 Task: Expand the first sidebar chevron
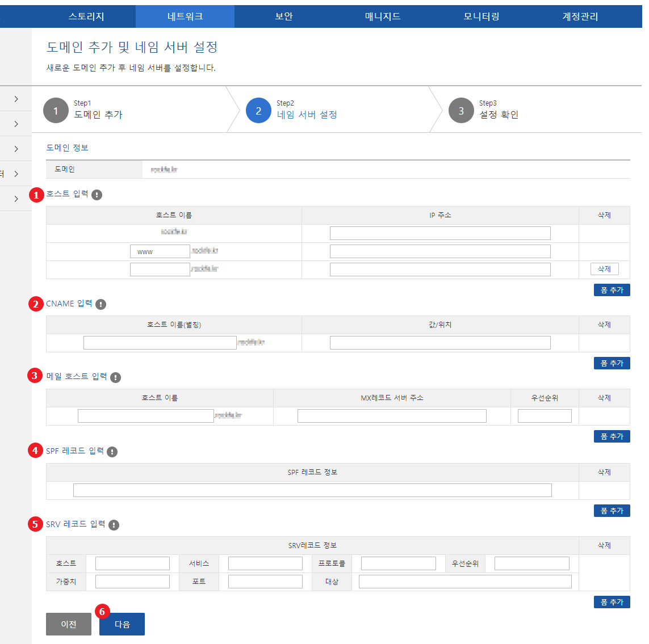(16, 99)
